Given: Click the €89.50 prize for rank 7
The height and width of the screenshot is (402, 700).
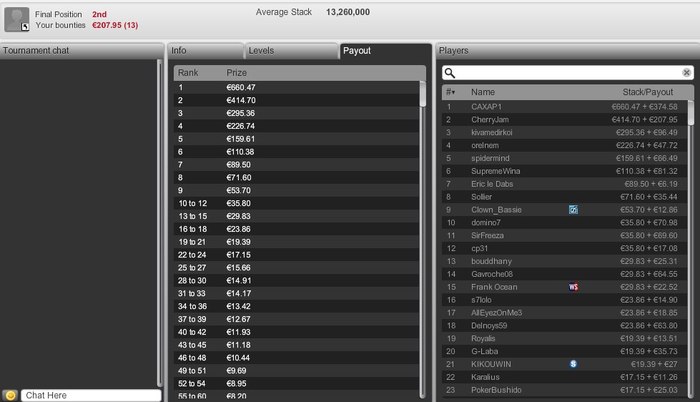Looking at the screenshot, I should click(x=238, y=165).
